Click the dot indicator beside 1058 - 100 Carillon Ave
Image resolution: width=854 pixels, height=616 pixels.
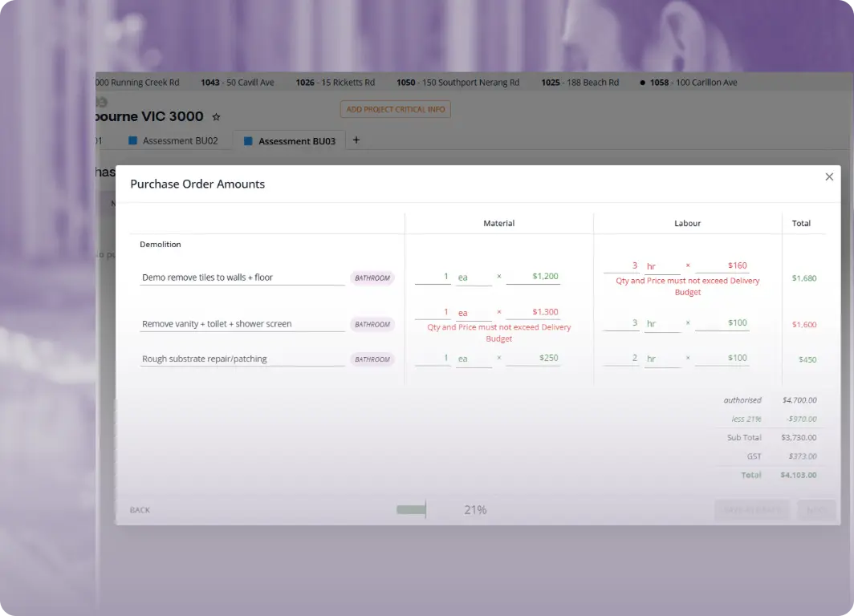click(x=642, y=82)
